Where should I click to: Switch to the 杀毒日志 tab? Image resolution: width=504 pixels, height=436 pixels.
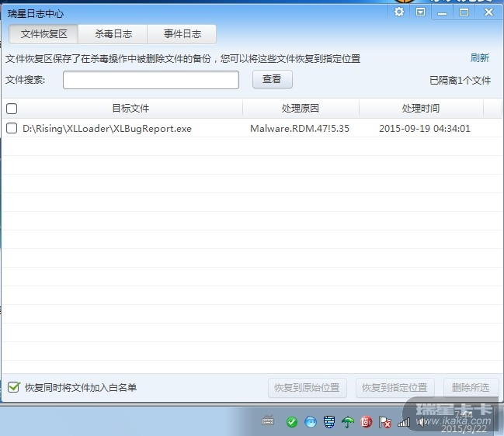113,34
